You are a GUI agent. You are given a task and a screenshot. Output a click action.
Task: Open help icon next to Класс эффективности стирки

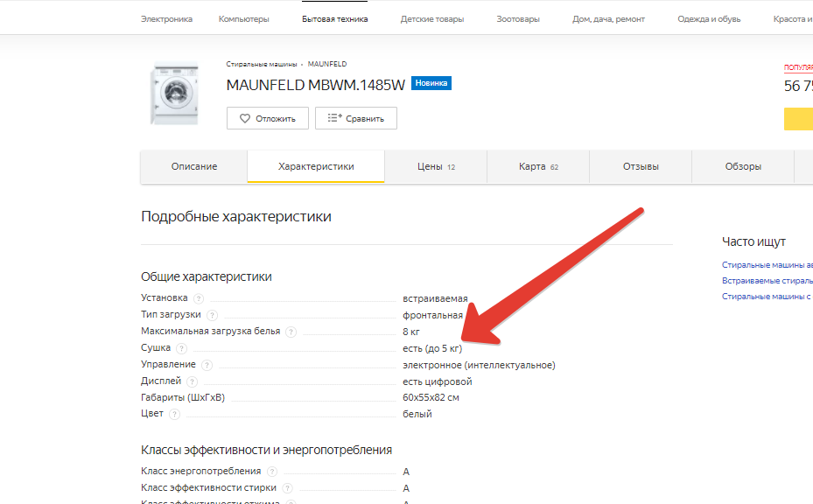tap(288, 488)
